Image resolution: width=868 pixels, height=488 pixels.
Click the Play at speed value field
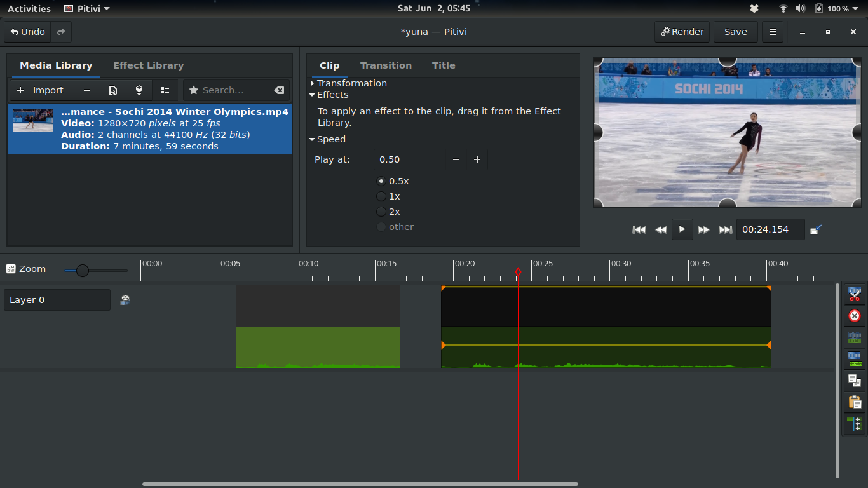coord(410,159)
